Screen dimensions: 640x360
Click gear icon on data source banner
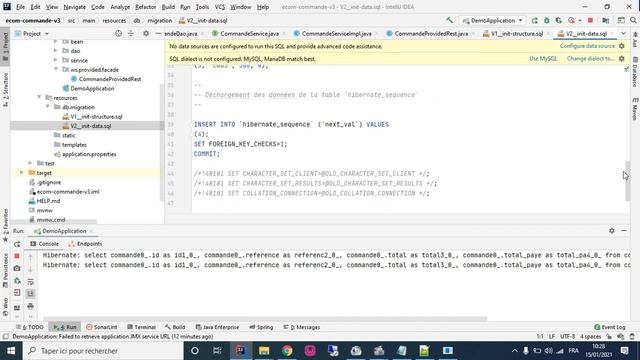[x=622, y=46]
